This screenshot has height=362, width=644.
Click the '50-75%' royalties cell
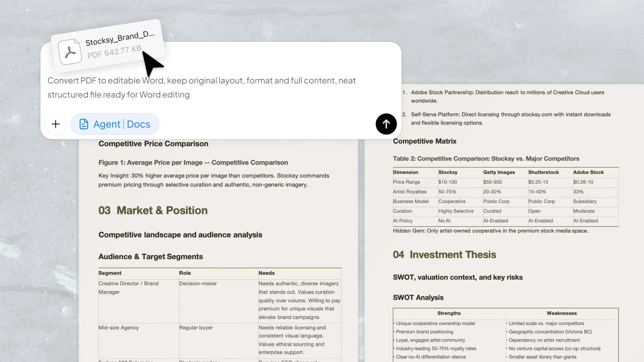[x=447, y=191]
